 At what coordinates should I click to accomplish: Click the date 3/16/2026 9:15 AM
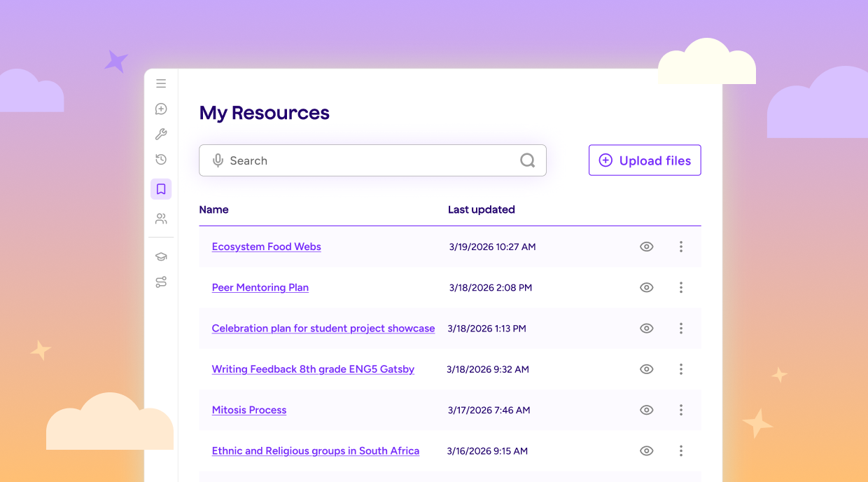coord(487,450)
